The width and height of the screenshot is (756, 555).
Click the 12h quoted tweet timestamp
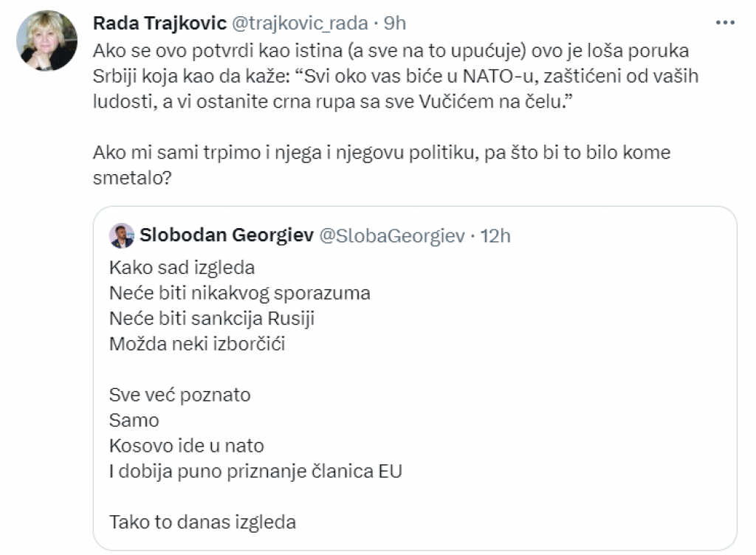pos(495,235)
